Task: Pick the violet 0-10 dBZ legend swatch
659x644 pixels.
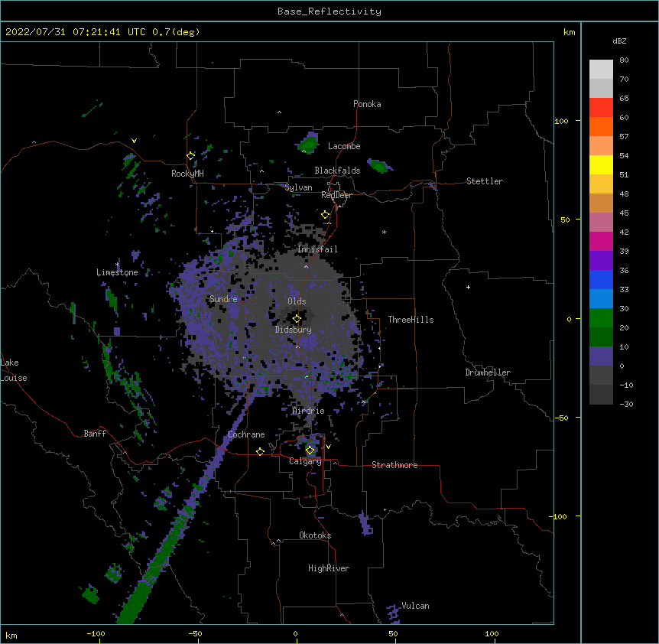Action: (601, 356)
